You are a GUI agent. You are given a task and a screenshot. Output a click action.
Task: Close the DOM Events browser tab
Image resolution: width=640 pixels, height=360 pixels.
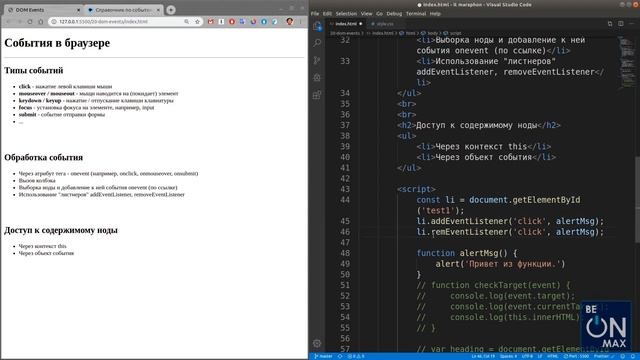78,10
